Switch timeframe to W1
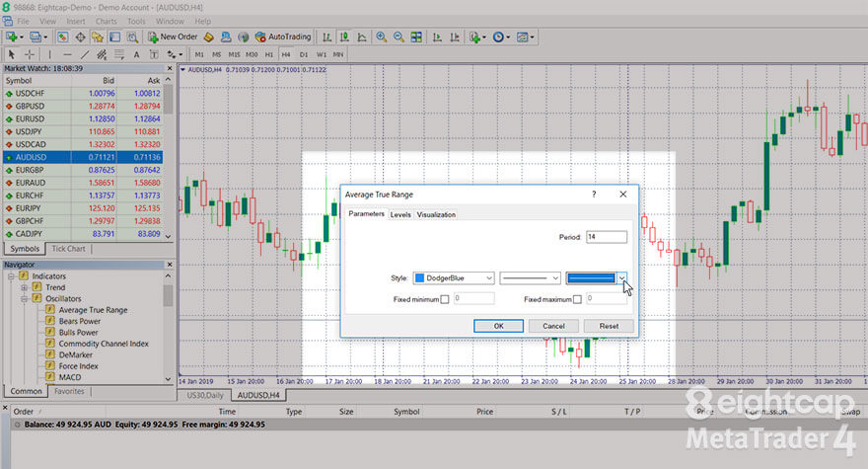Viewport: 868px width, 469px height. (322, 54)
